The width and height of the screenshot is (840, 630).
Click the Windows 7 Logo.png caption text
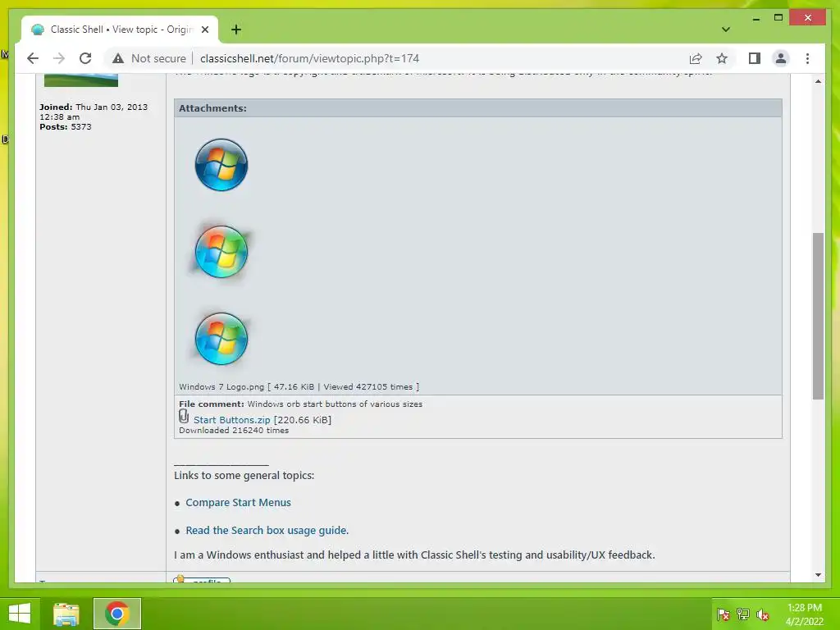click(x=299, y=387)
